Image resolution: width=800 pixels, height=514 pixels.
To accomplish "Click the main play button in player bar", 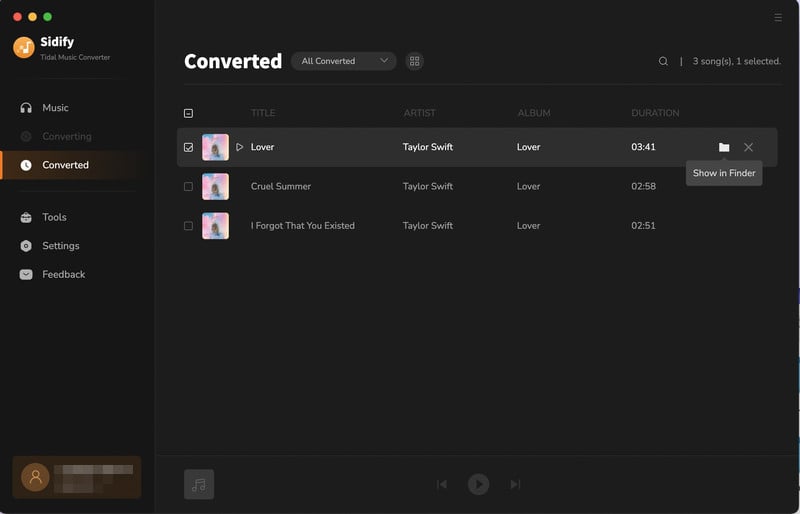I will [479, 484].
